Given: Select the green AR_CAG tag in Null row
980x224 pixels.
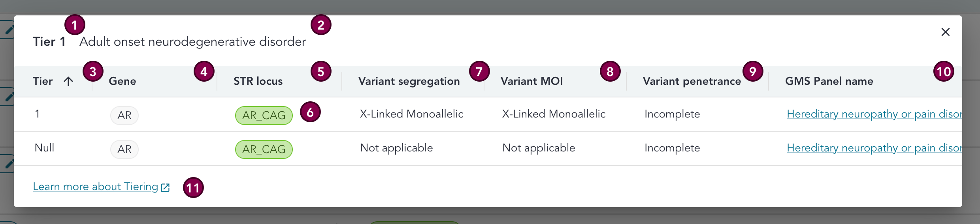Looking at the screenshot, I should [x=264, y=149].
